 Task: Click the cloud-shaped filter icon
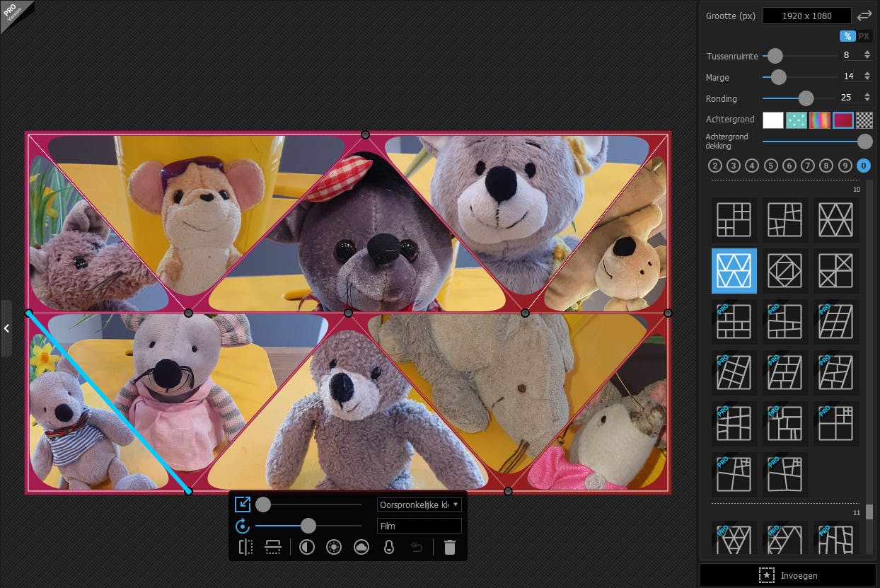[361, 547]
